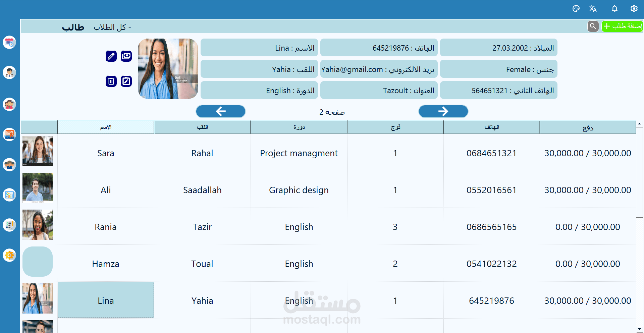Click phone cell 0684651321
This screenshot has width=644, height=333.
coord(492,153)
